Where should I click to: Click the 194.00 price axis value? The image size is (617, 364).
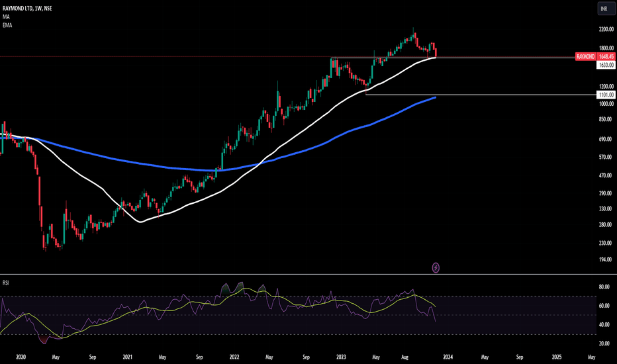[x=606, y=259]
